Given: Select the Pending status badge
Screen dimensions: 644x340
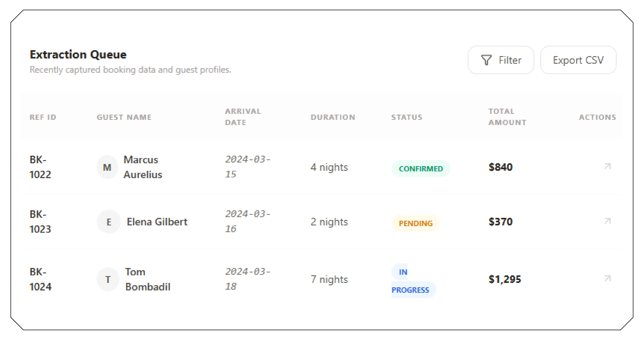Looking at the screenshot, I should [x=416, y=223].
